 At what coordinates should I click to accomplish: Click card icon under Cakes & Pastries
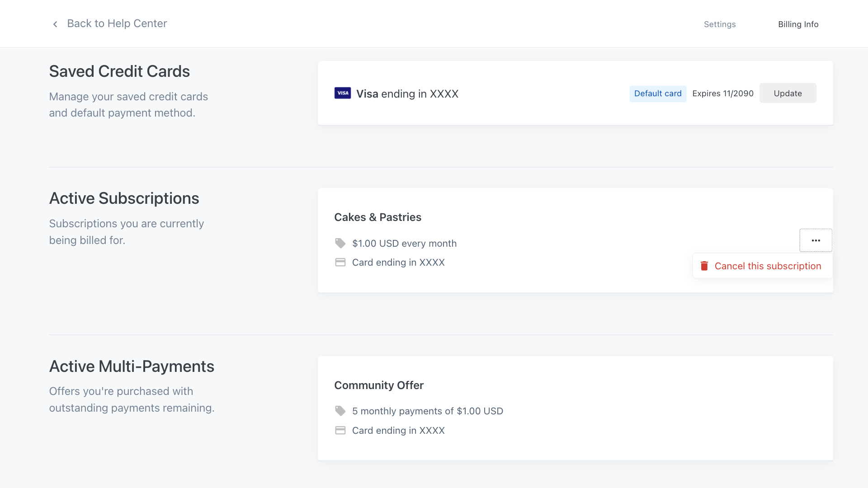click(x=340, y=263)
